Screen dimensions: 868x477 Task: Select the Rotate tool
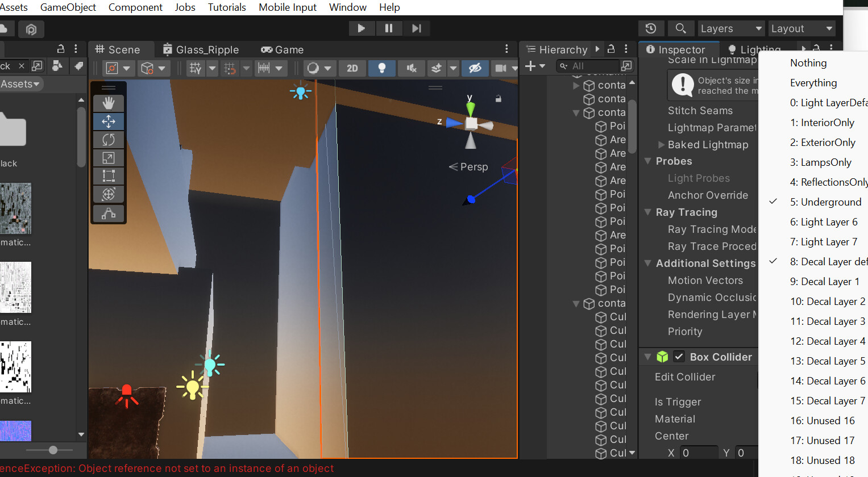pos(108,139)
